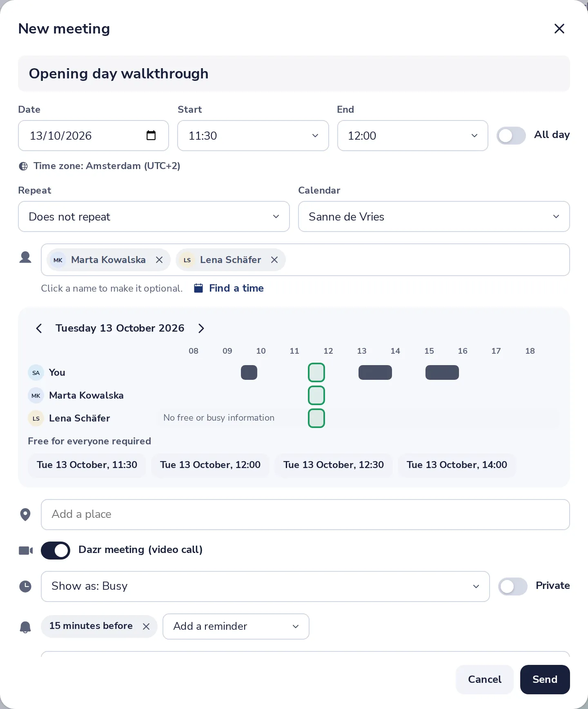
Task: Go to previous day in scheduler
Action: tap(39, 328)
